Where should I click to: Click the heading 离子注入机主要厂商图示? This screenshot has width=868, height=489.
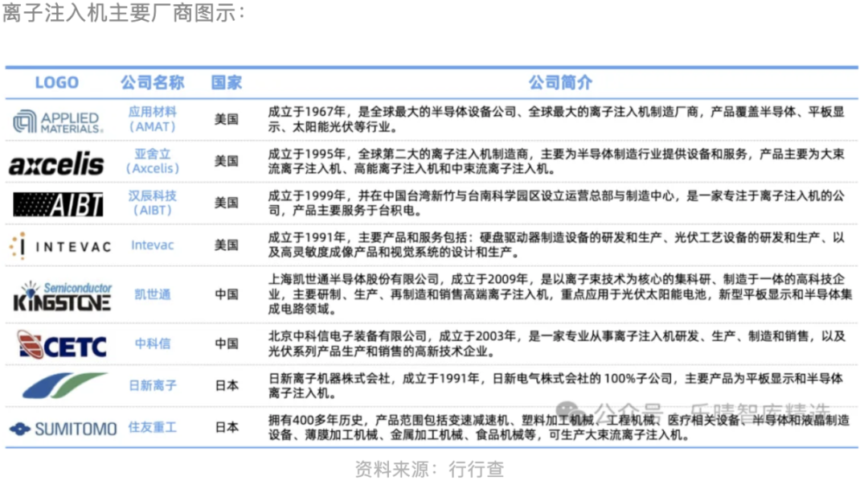(124, 12)
